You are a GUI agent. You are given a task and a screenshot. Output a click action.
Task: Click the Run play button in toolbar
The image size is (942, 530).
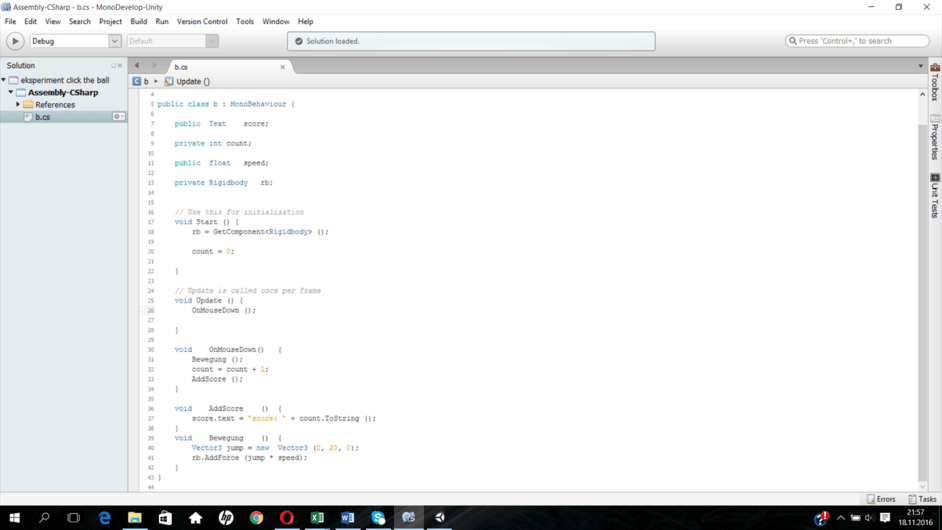[x=15, y=41]
